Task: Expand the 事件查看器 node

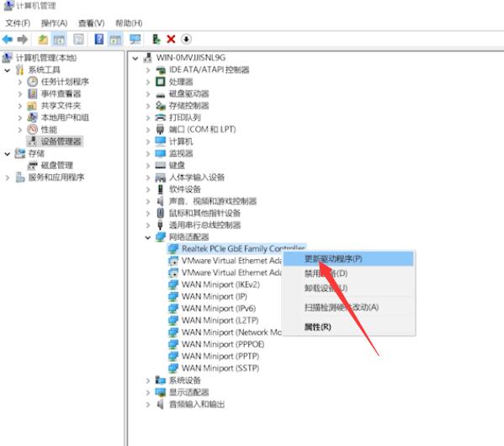Action: (20, 94)
